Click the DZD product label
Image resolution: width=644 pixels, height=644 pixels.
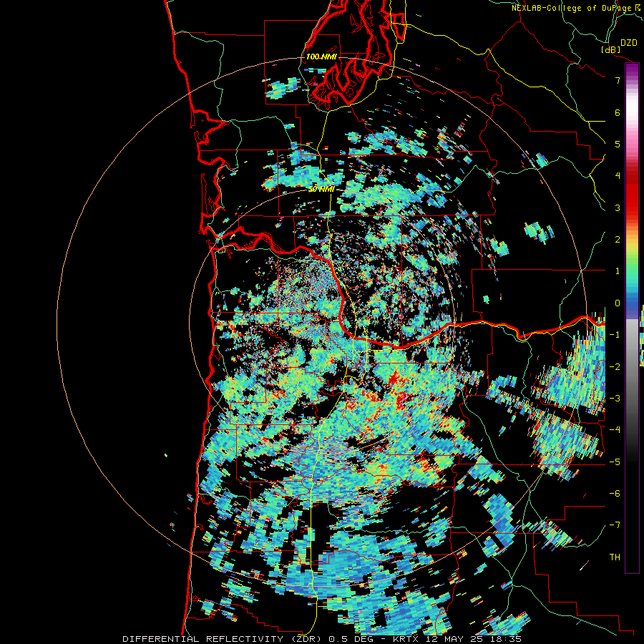(629, 43)
